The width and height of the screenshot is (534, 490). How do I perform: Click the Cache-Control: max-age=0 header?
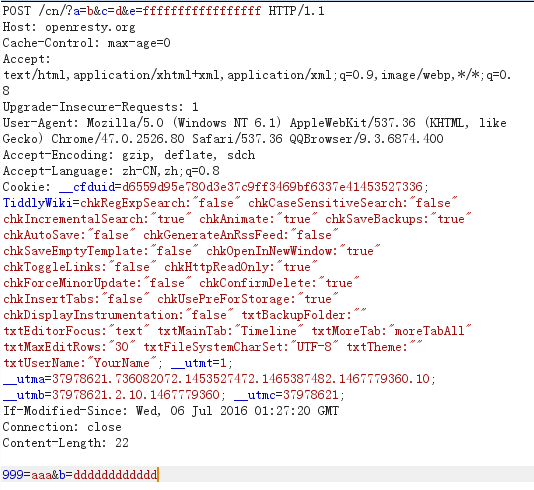pyautogui.click(x=87, y=43)
